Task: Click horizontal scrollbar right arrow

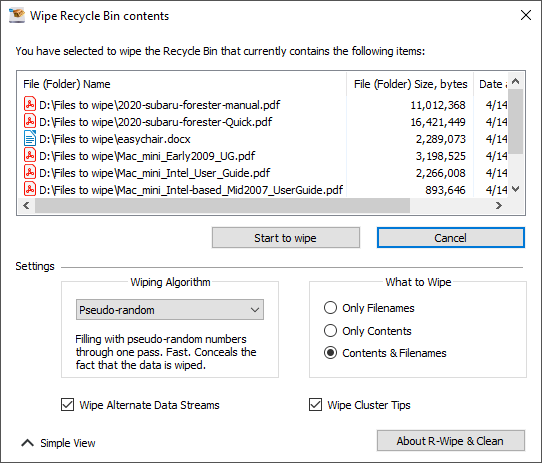Action: tap(498, 205)
